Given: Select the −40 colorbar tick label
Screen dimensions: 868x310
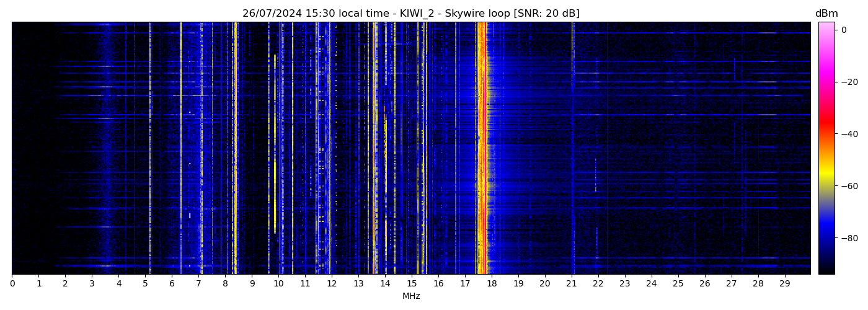Looking at the screenshot, I should point(849,134).
